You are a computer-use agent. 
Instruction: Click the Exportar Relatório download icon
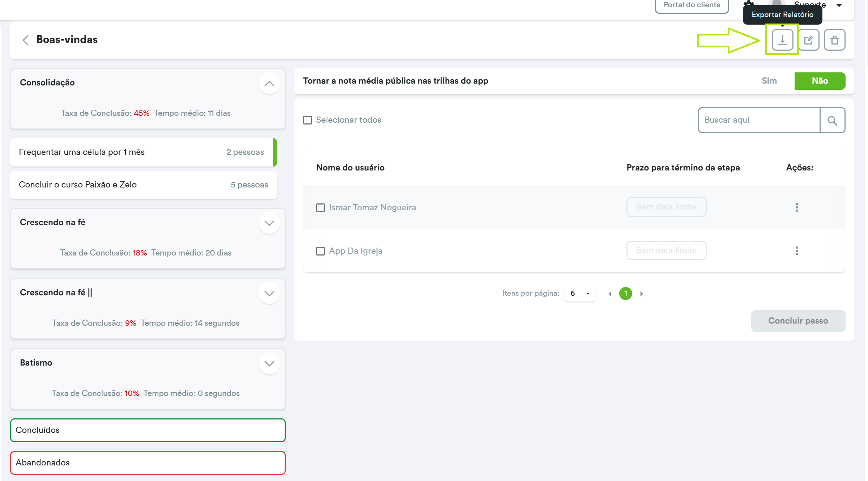click(782, 40)
